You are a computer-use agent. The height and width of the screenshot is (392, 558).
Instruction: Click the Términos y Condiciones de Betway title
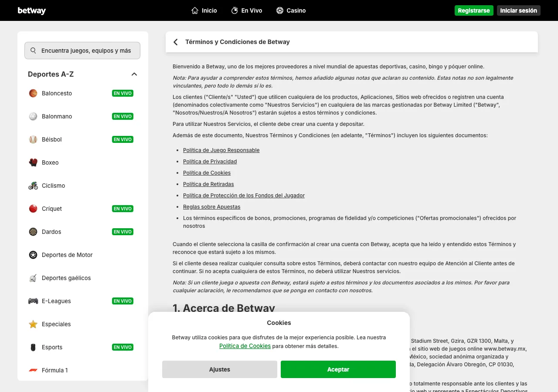pyautogui.click(x=238, y=42)
